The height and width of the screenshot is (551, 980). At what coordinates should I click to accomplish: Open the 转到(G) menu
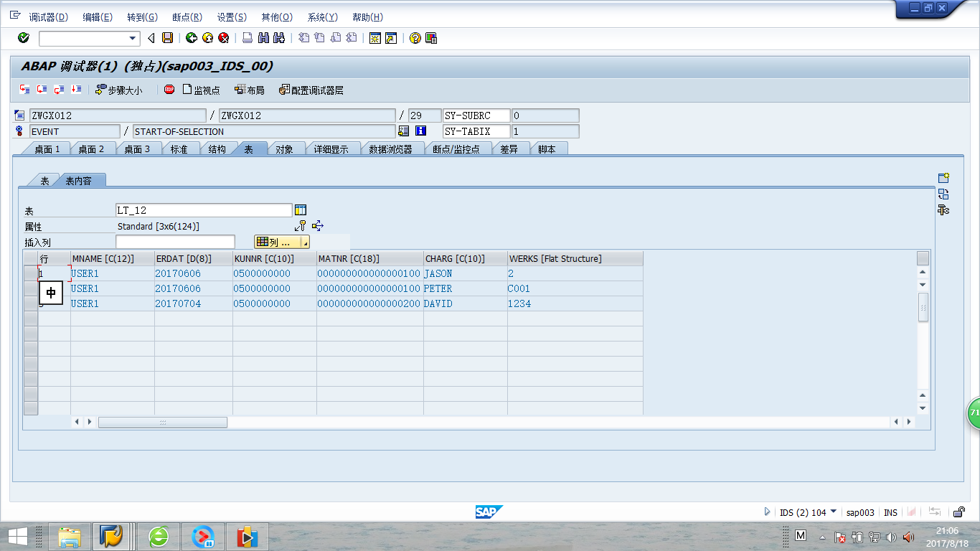[142, 17]
